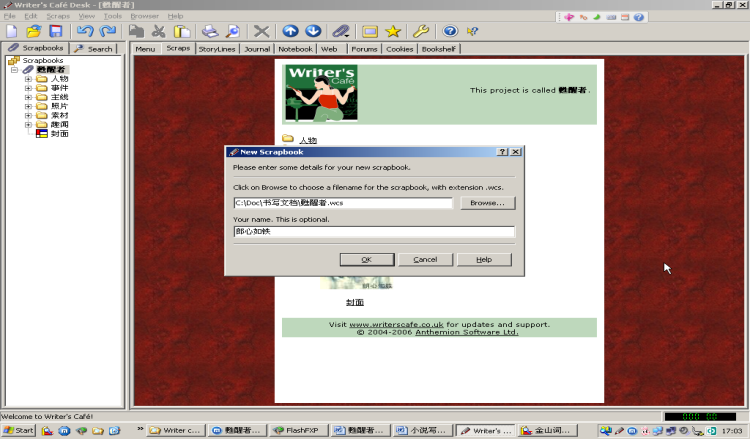Click the Open folder toolbar icon
750x439 pixels.
pos(33,32)
